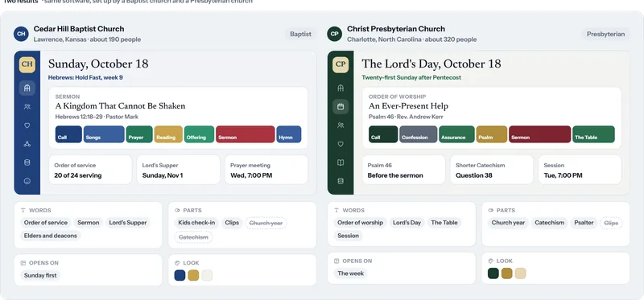Viewport: 644px width, 300px height.
Task: Click the database stack icon in Christ Presbyterian sidebar
Action: click(341, 181)
